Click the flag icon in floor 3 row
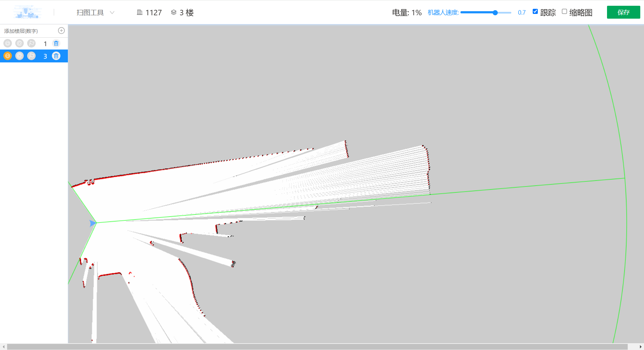The image size is (644, 350). coord(32,56)
